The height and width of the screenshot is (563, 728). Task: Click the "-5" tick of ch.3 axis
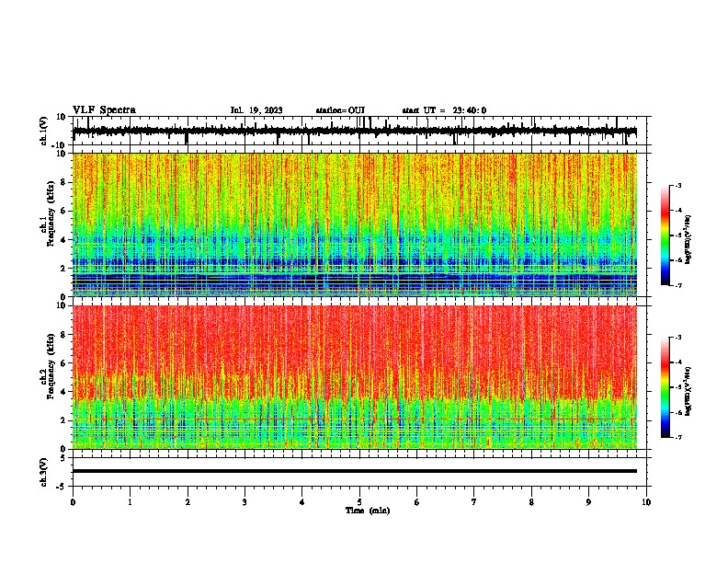(62, 487)
